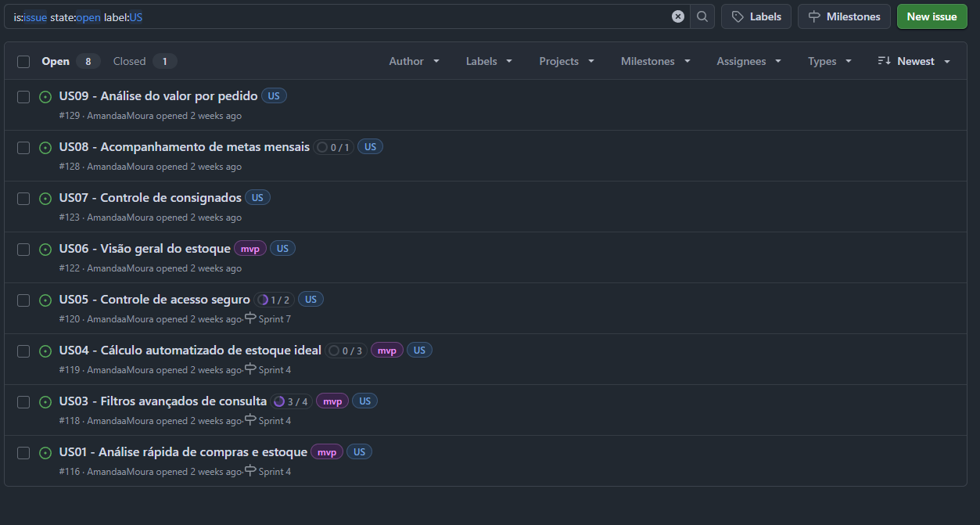Check the box for US07 Controle de consignados
980x525 pixels.
(23, 199)
